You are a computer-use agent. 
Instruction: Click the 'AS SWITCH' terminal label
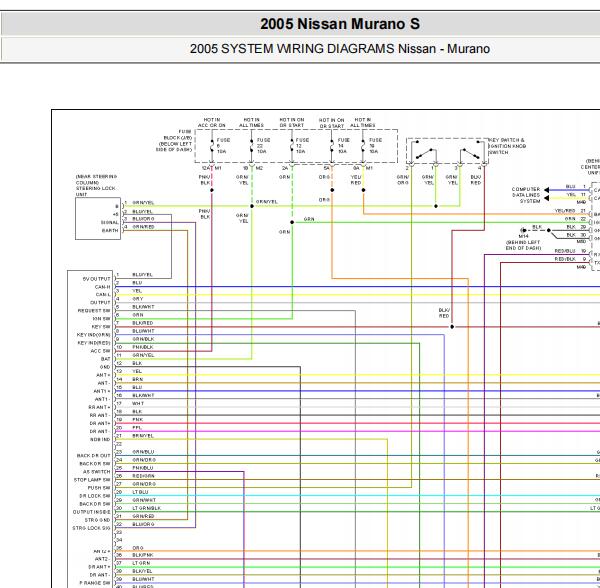[x=97, y=472]
